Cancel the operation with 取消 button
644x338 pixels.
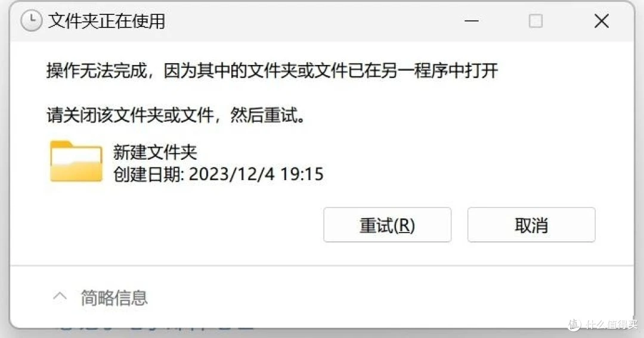click(531, 225)
